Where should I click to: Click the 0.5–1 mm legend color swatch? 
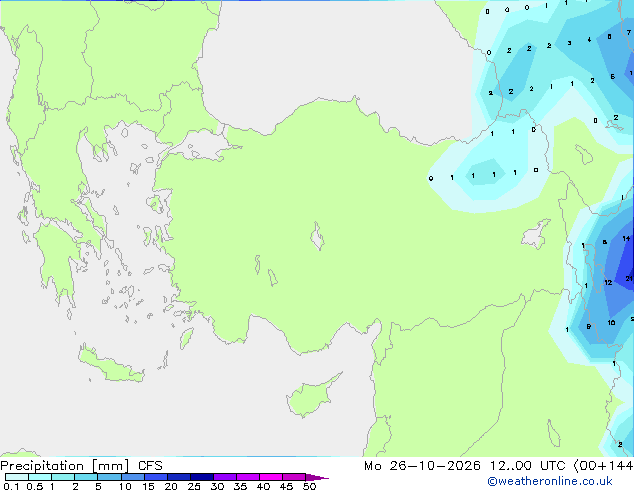pyautogui.click(x=40, y=477)
